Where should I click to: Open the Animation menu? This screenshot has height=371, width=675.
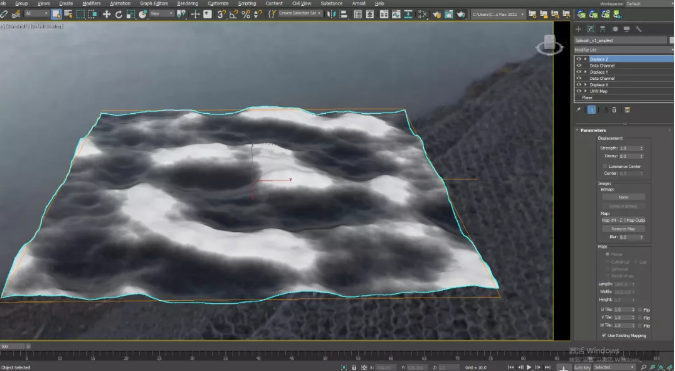point(120,3)
